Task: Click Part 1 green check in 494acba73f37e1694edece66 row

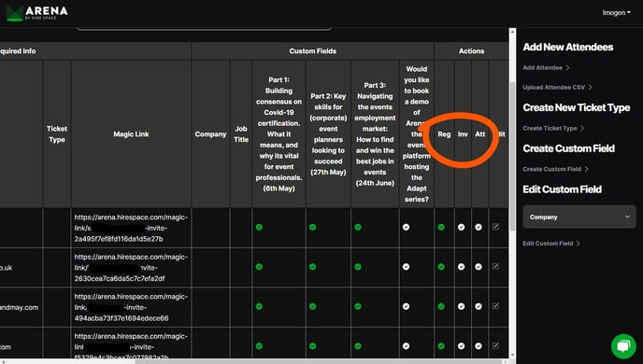Action: click(x=259, y=306)
